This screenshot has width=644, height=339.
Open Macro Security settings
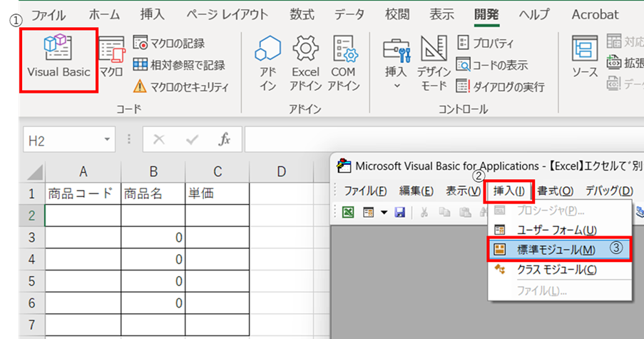pos(181,87)
